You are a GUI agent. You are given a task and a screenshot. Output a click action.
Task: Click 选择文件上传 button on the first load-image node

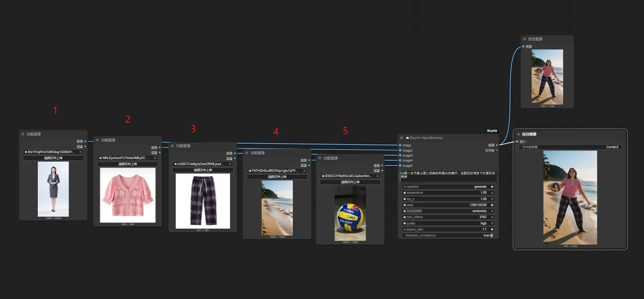click(x=53, y=158)
